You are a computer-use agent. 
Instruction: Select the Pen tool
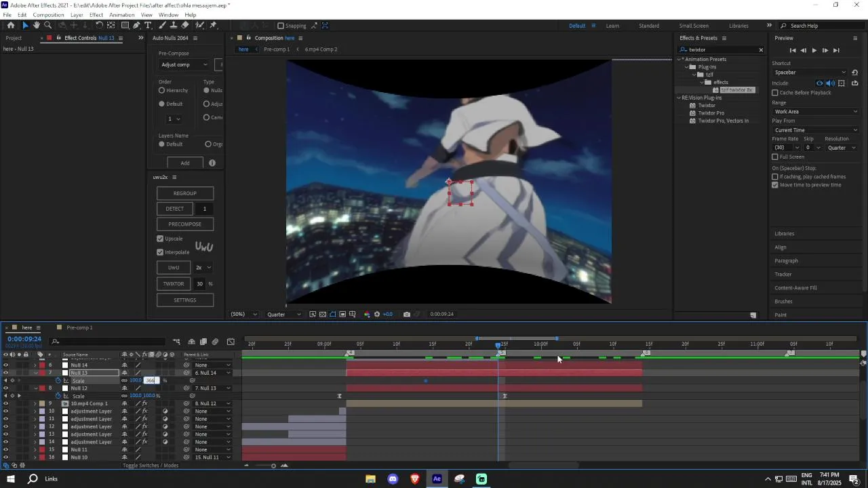(137, 25)
